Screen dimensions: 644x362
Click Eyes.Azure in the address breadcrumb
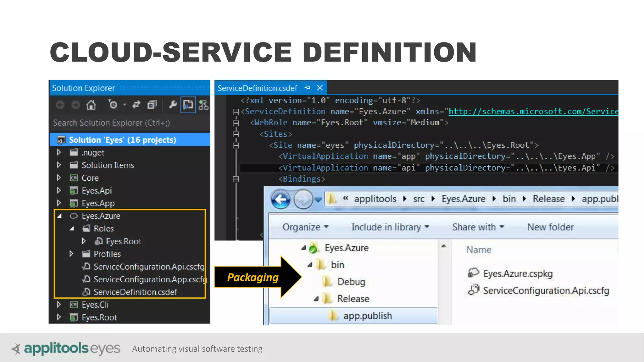point(464,199)
